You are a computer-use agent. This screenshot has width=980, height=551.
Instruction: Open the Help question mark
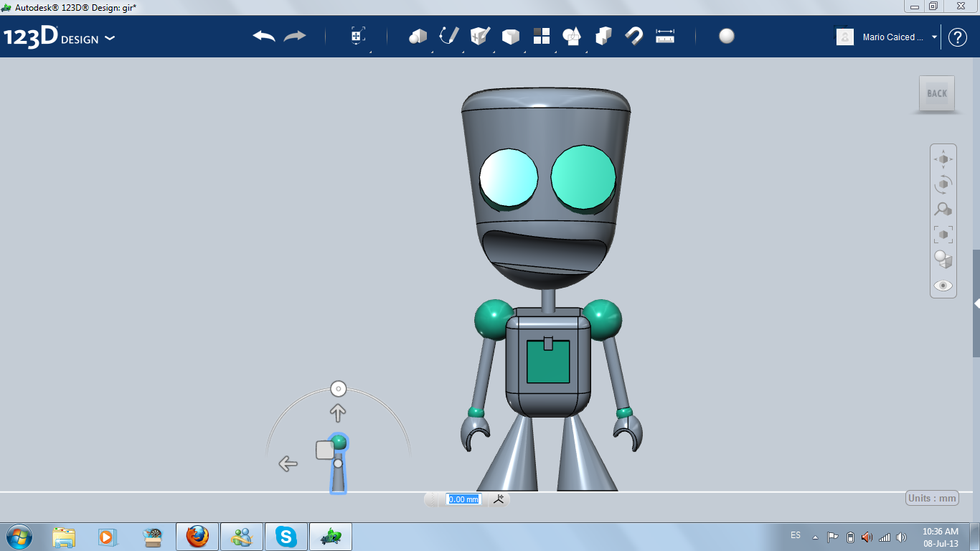[x=958, y=37]
